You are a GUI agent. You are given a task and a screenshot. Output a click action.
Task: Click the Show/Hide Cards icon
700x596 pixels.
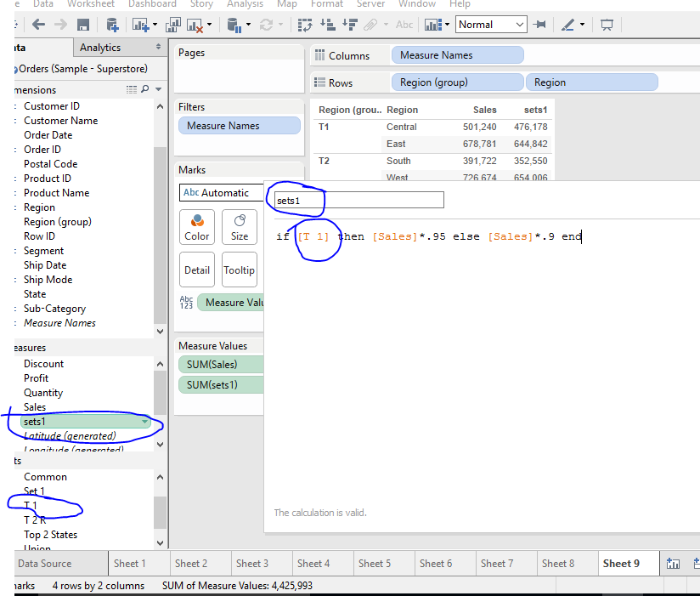pyautogui.click(x=433, y=25)
